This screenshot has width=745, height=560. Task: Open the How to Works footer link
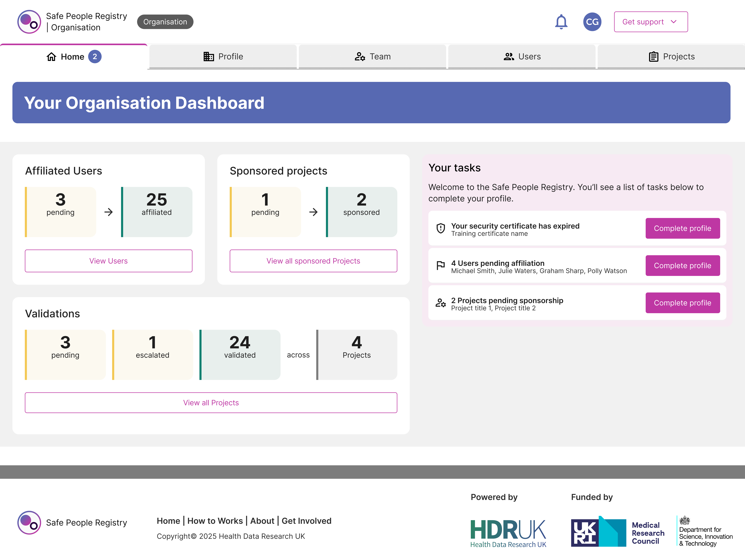coord(215,521)
